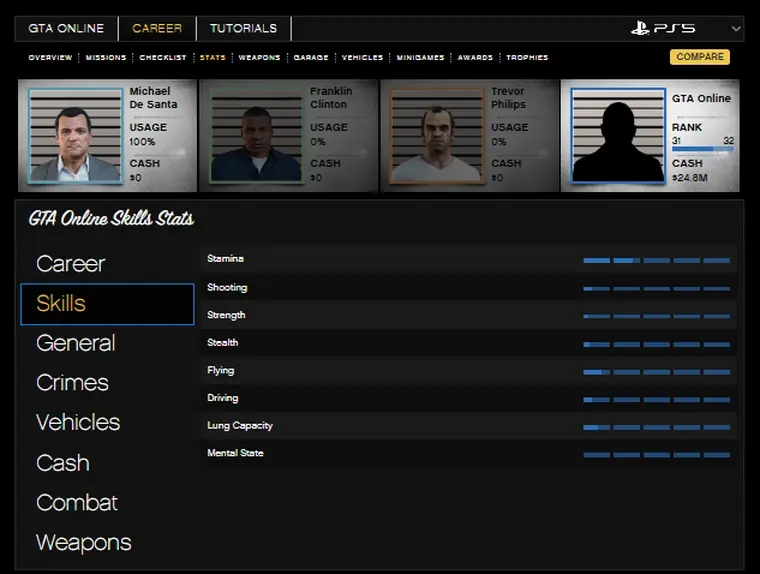Expand the platform selector dropdown arrow
The image size is (760, 574).
737,29
